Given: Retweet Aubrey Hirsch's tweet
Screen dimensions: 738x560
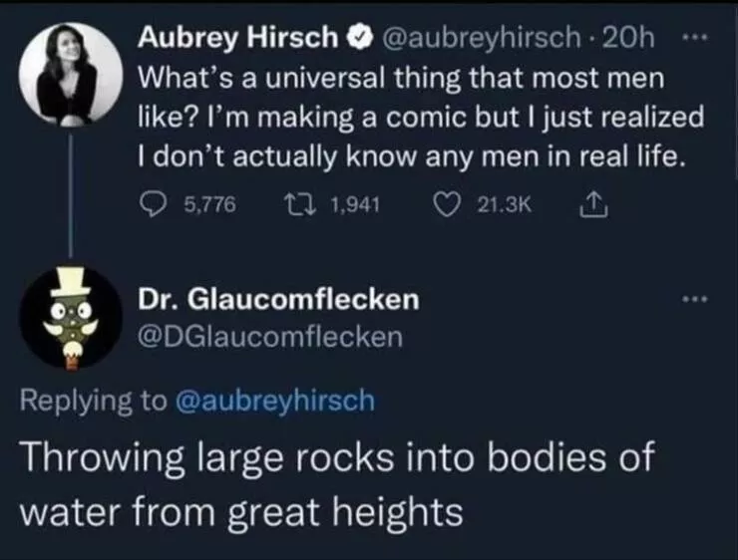Looking at the screenshot, I should [284, 205].
